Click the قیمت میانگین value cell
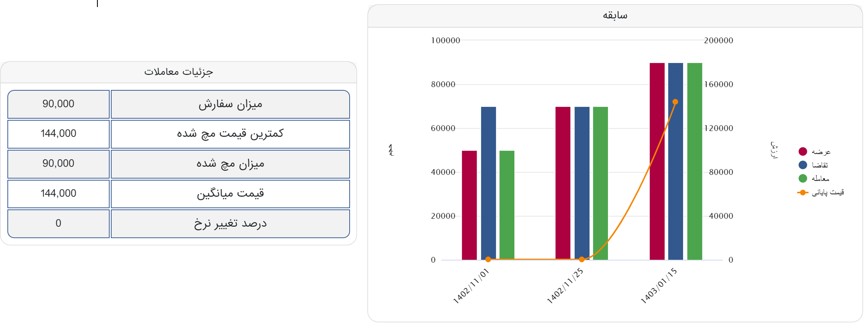Screen dimensions: 868x327 [58, 194]
